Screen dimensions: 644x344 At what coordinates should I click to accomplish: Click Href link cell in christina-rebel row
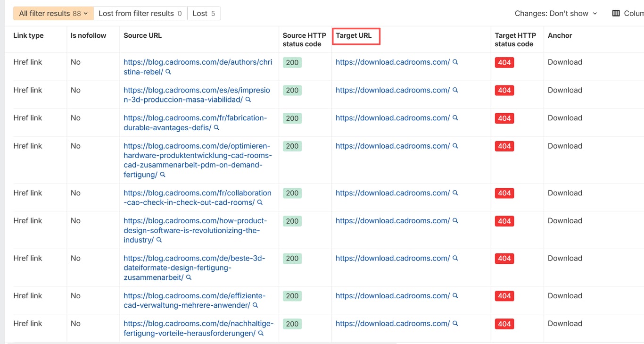tap(28, 62)
